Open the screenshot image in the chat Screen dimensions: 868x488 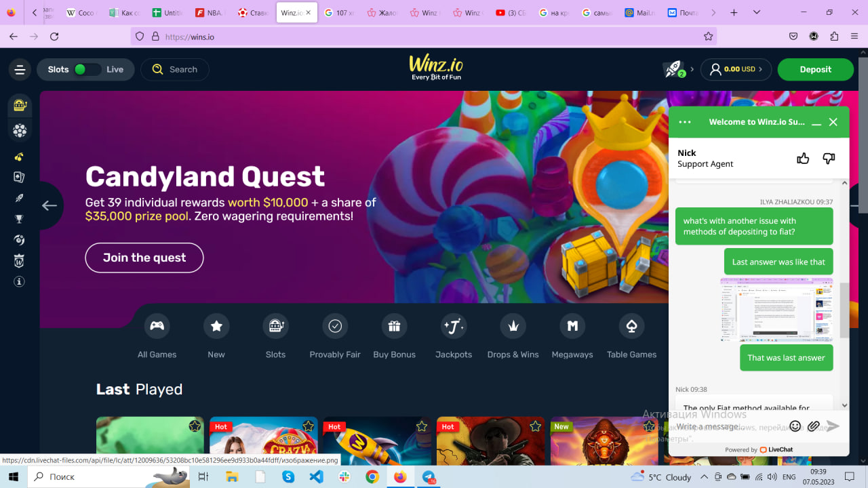pos(776,309)
